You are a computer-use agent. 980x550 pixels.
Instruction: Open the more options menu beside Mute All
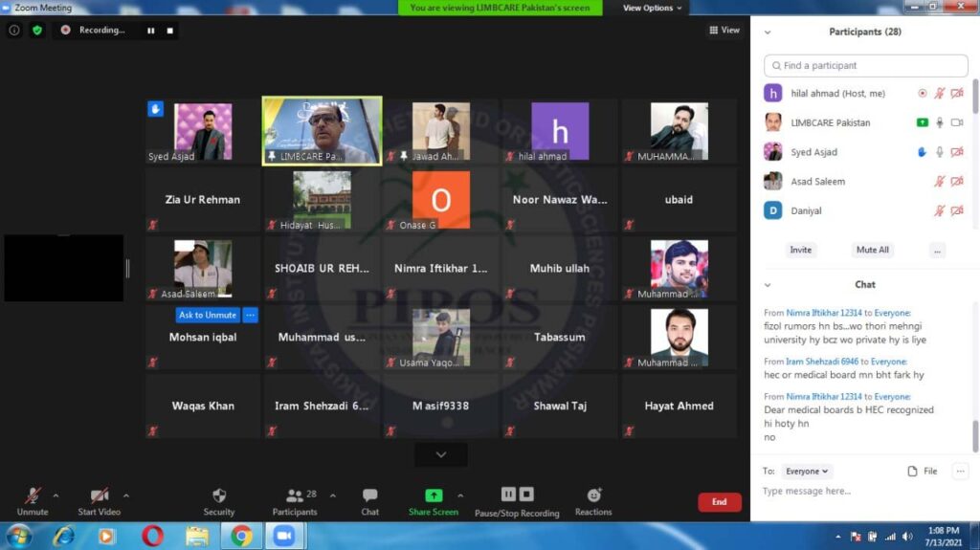pyautogui.click(x=937, y=250)
